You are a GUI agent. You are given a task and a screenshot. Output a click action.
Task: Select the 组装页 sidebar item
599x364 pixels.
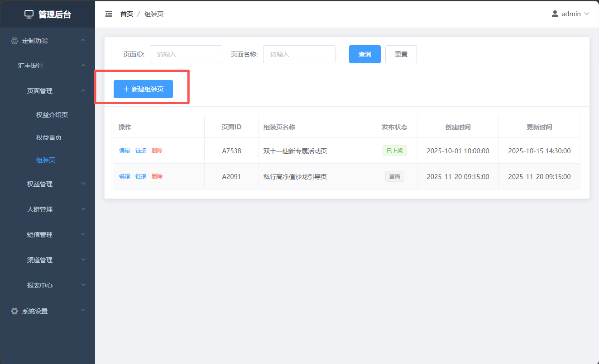pyautogui.click(x=46, y=160)
